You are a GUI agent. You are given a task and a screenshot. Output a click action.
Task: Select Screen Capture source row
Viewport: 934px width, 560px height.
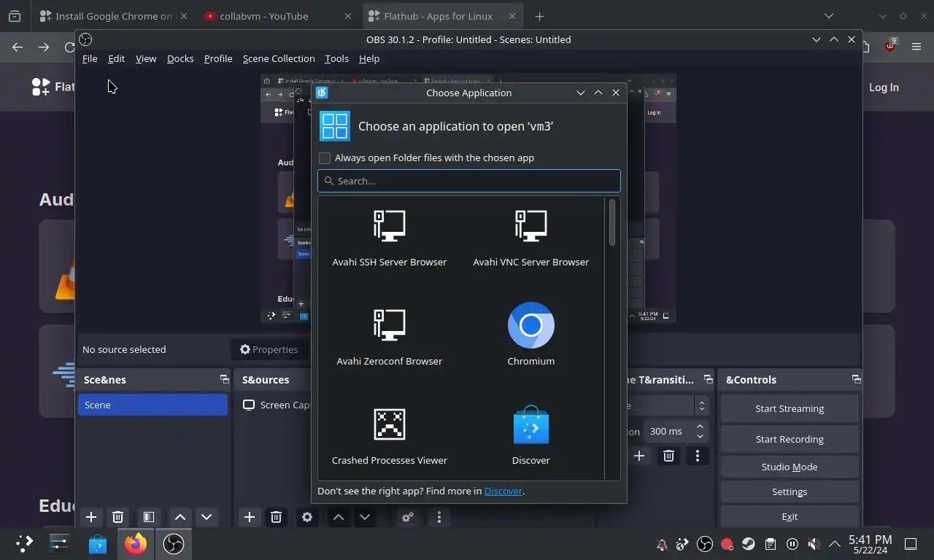[277, 405]
